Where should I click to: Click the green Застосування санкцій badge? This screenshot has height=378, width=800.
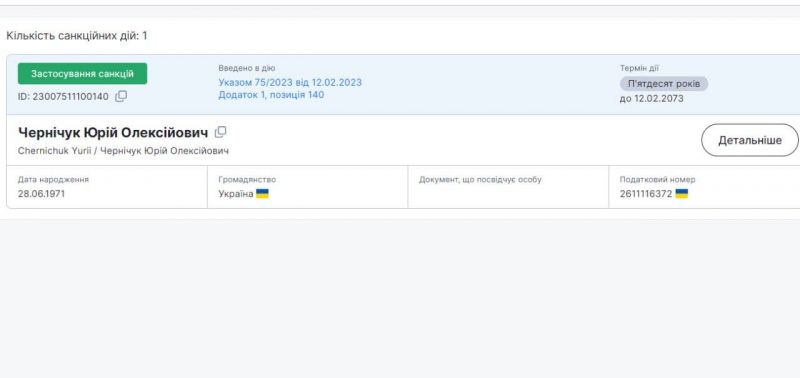pos(82,73)
